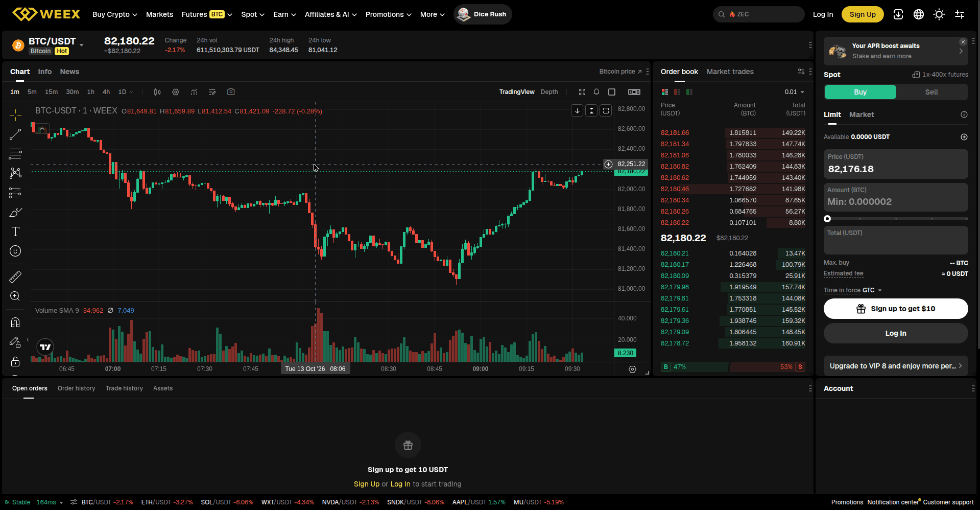Open the Info tab
Image resolution: width=980 pixels, height=510 pixels.
click(45, 72)
